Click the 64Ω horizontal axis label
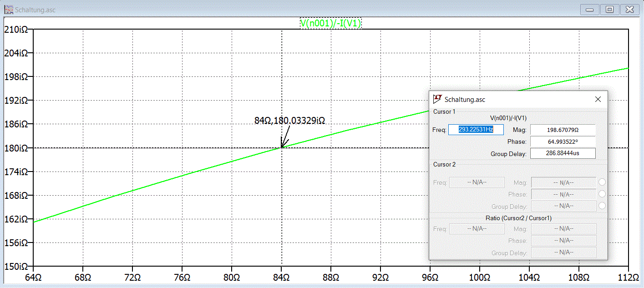This screenshot has height=288, width=644. coord(33,278)
